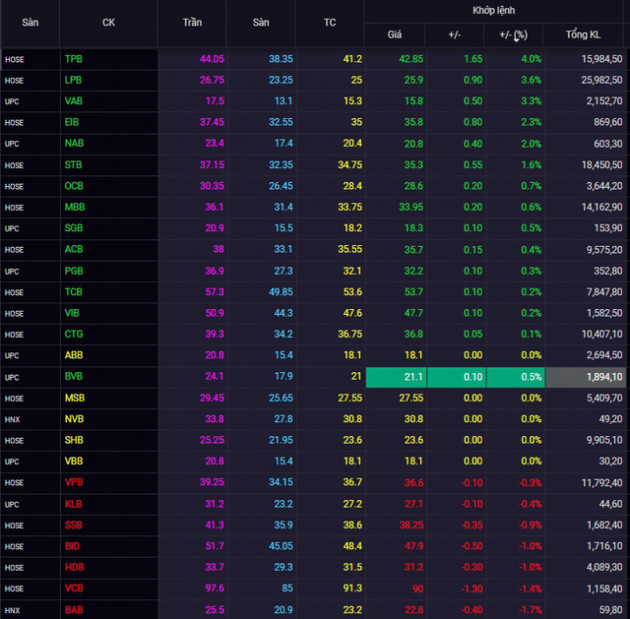The image size is (630, 619).
Task: Click CTG volume 10,407,10
Action: pos(601,334)
